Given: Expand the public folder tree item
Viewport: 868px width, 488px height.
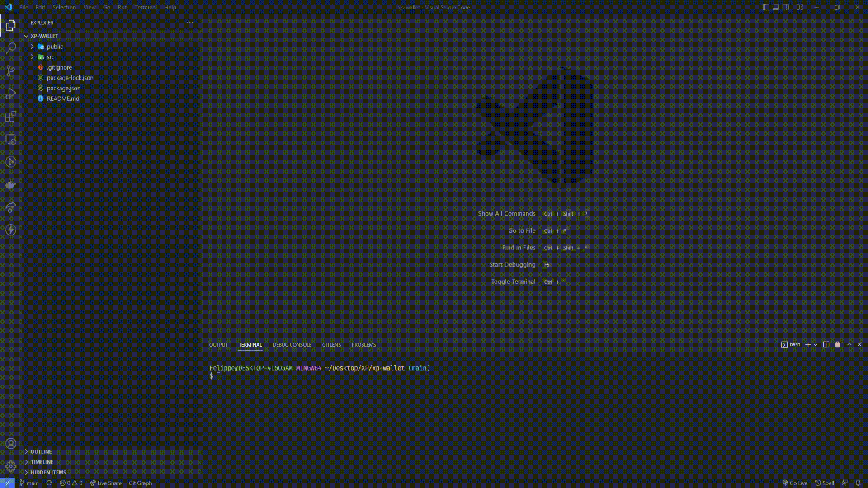Looking at the screenshot, I should point(32,46).
